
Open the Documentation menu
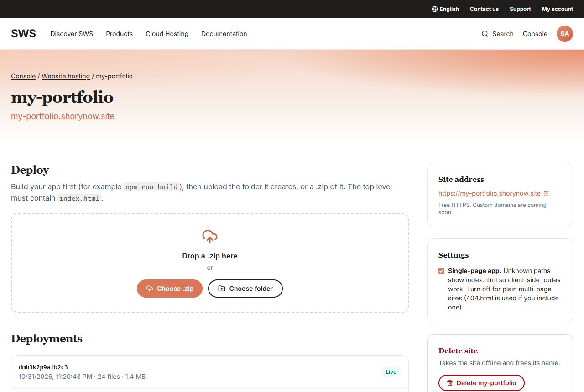point(224,34)
